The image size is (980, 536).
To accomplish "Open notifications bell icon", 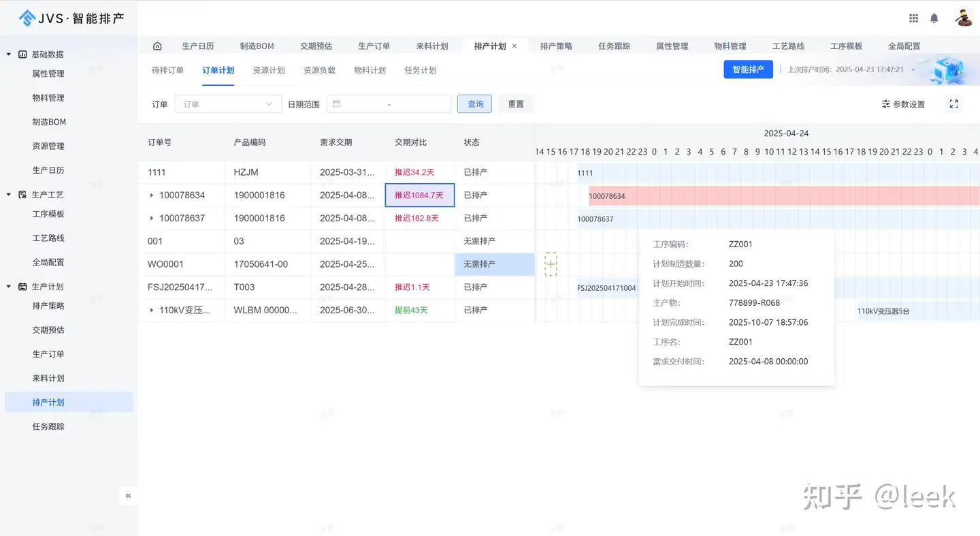I will (x=934, y=18).
